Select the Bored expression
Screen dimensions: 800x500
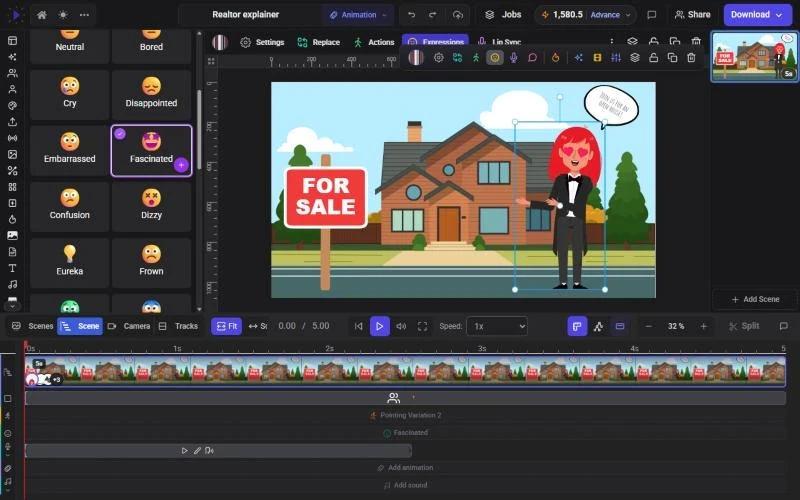point(152,45)
